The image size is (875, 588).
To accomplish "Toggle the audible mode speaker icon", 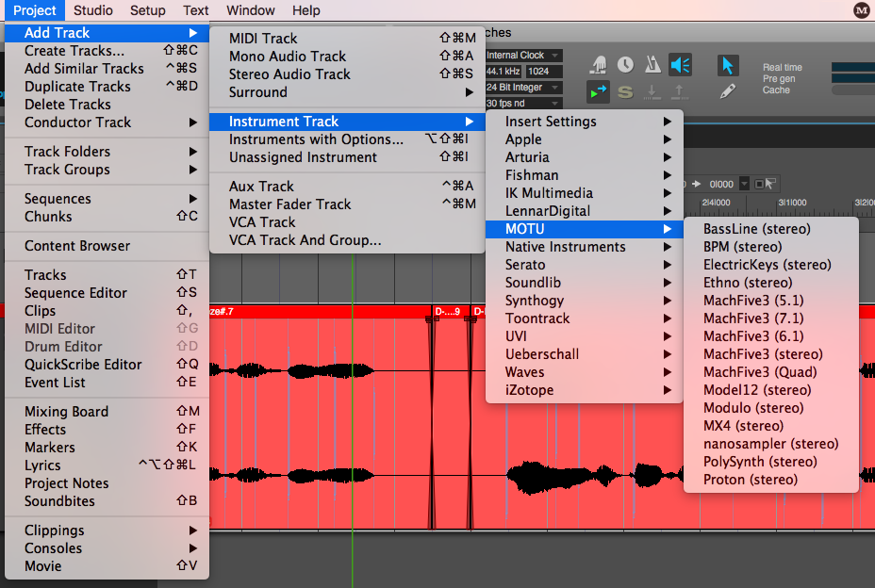I will 680,65.
